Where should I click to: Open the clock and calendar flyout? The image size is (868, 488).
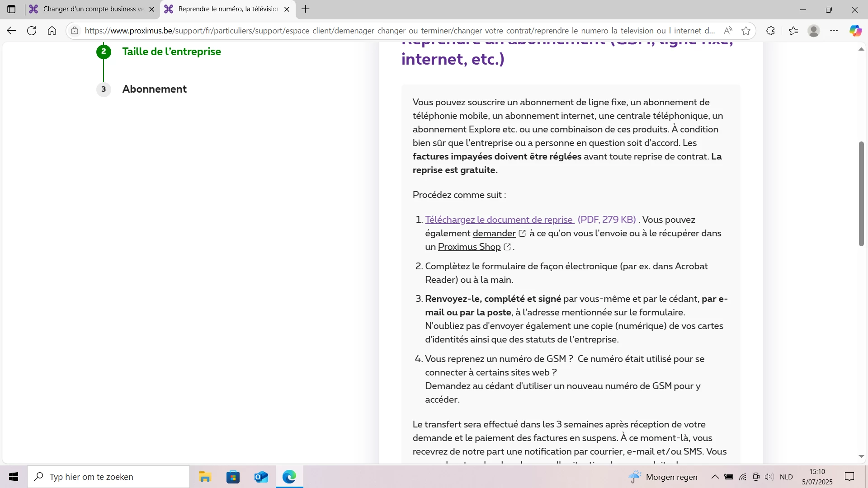pyautogui.click(x=817, y=477)
